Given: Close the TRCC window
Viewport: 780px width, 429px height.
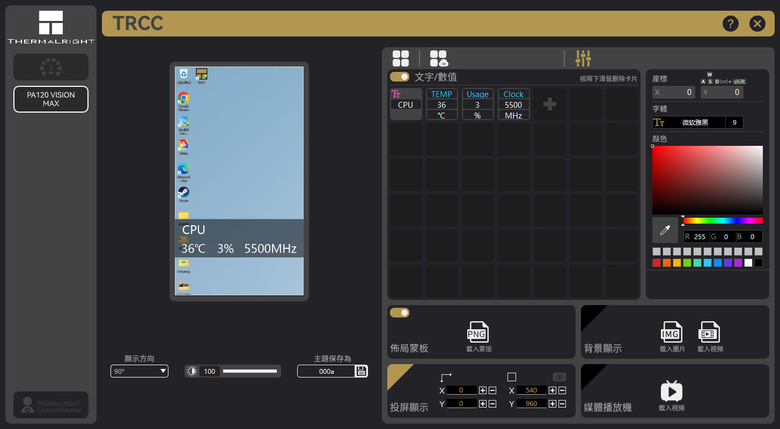Looking at the screenshot, I should pyautogui.click(x=757, y=23).
